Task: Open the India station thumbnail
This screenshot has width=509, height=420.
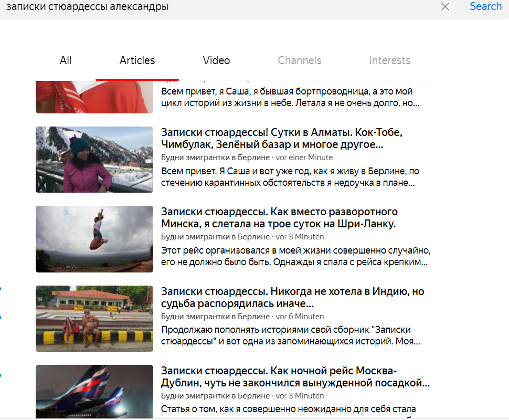Action: tap(94, 319)
